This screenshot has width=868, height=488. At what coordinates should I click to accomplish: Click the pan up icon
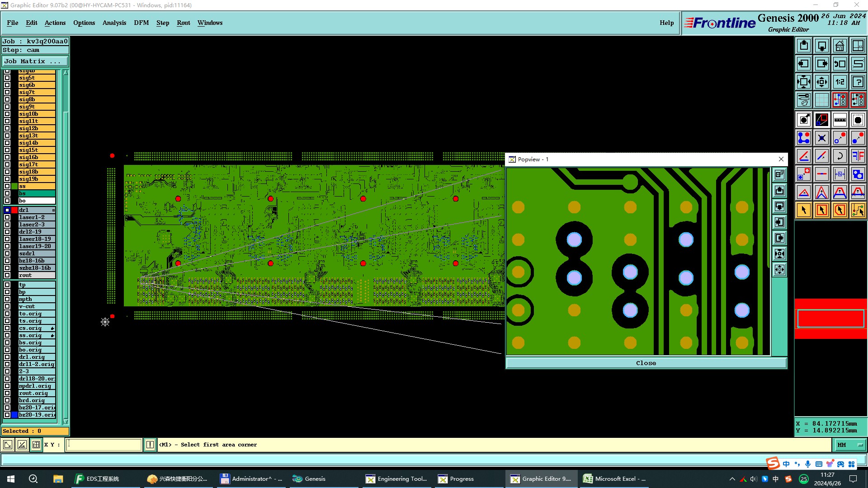click(804, 46)
